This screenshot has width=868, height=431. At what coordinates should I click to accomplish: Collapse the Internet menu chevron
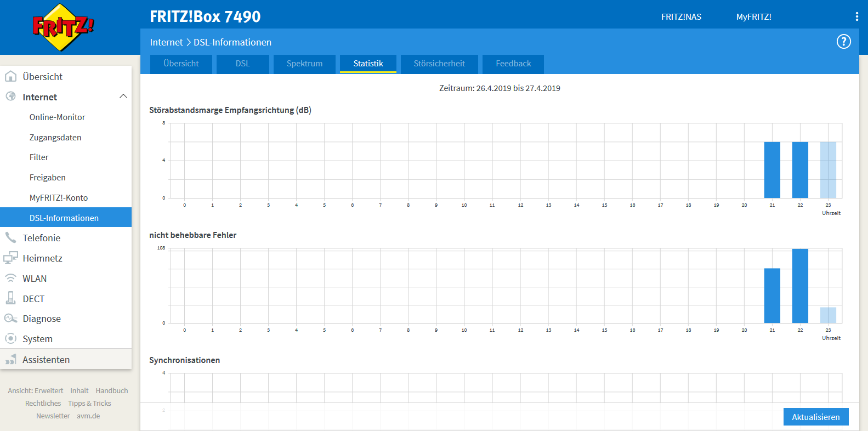[x=123, y=97]
